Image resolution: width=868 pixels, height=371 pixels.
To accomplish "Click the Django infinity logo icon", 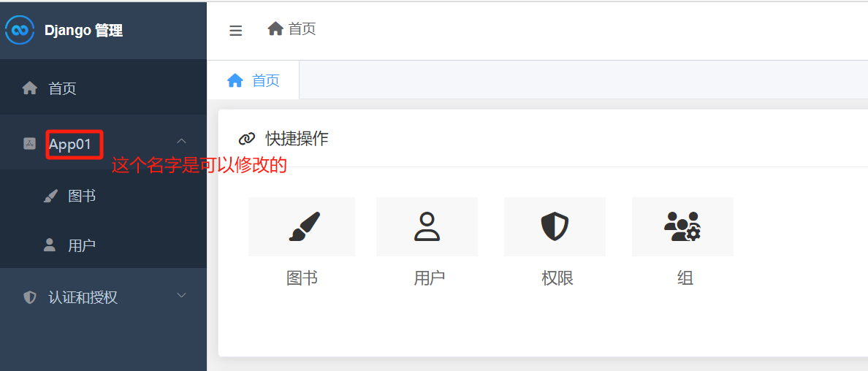I will [20, 30].
